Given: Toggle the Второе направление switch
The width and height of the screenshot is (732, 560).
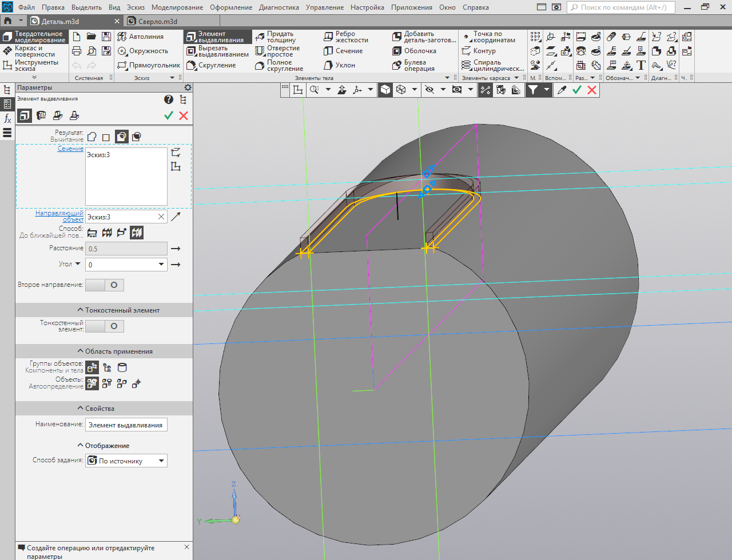Looking at the screenshot, I should 105,285.
